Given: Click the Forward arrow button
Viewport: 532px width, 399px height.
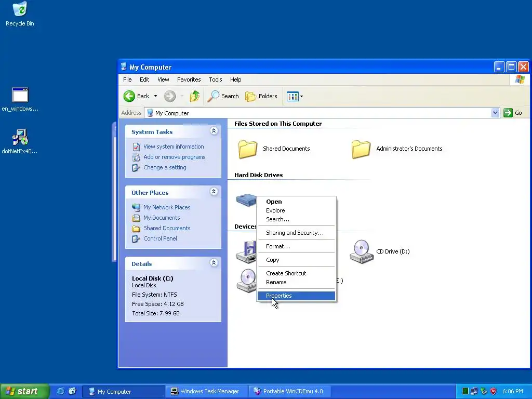Looking at the screenshot, I should click(x=170, y=96).
